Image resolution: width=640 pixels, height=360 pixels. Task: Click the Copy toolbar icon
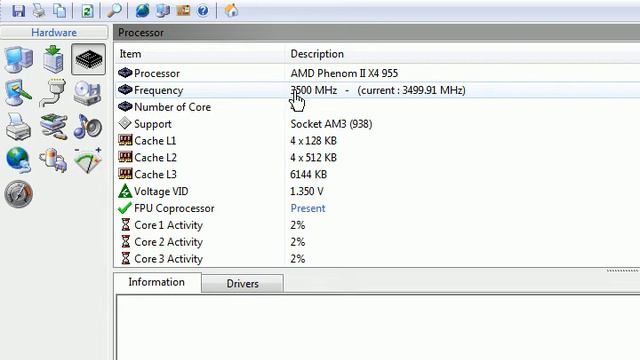click(x=60, y=11)
